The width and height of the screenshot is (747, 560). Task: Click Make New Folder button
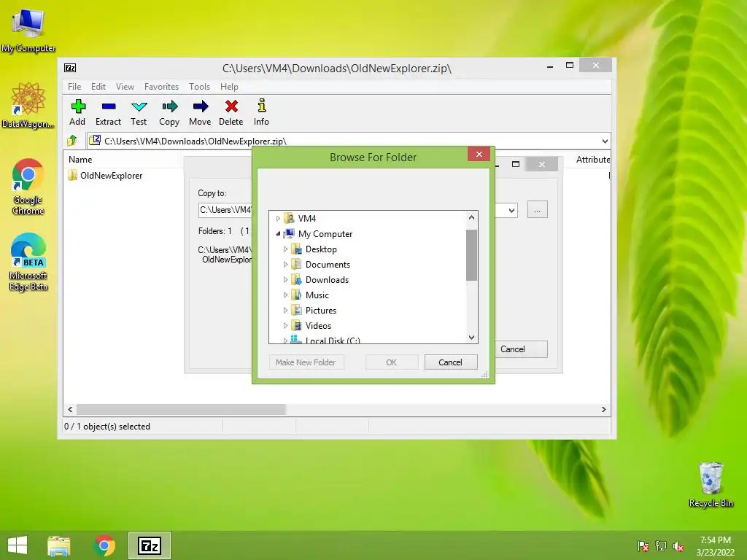306,362
